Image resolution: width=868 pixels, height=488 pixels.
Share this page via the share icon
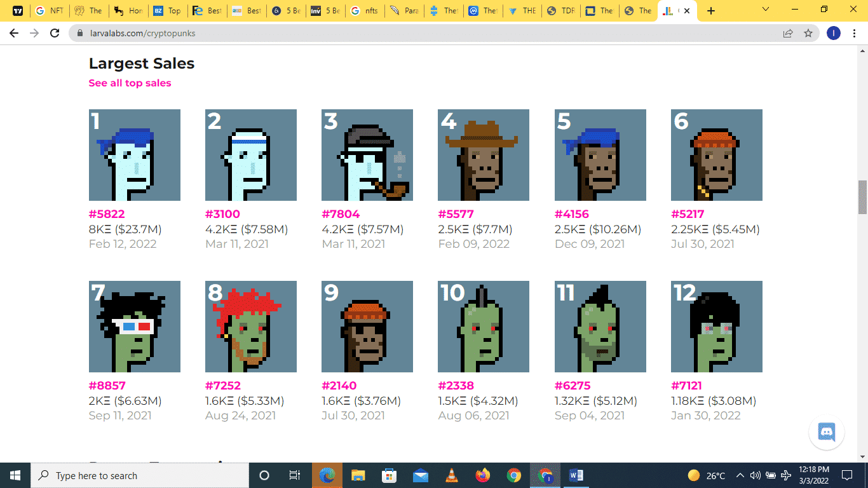point(788,33)
